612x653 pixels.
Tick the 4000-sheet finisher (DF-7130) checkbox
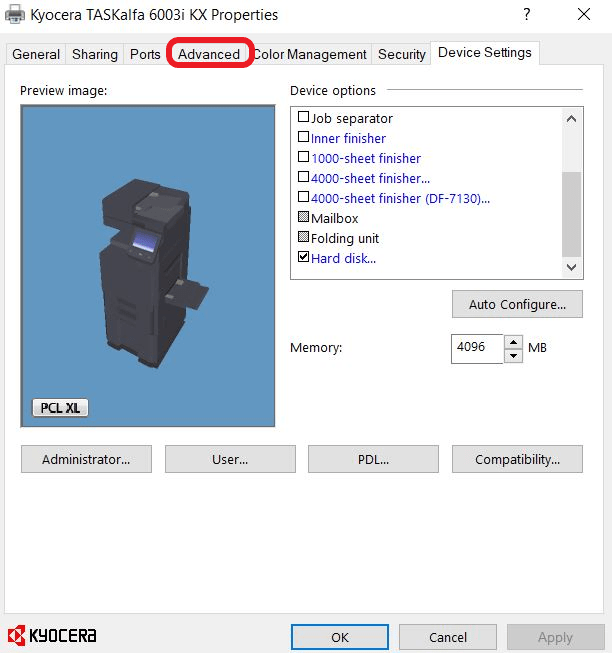tap(304, 197)
